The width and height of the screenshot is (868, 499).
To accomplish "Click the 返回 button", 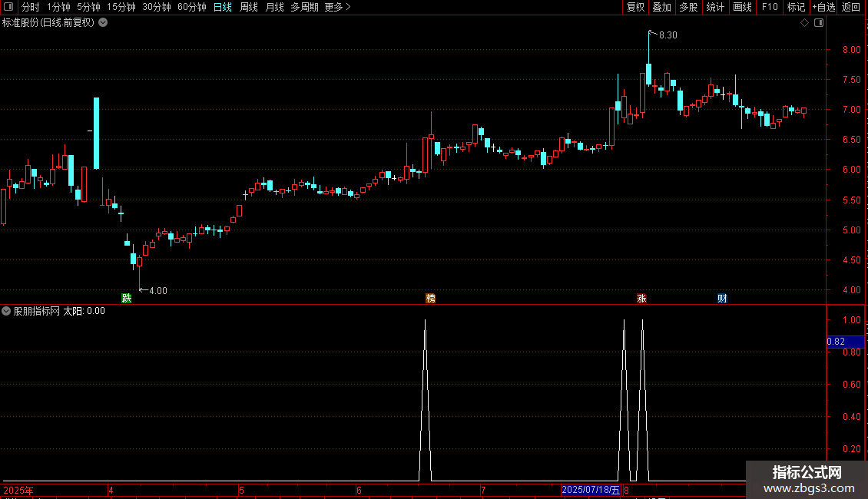I will (851, 7).
